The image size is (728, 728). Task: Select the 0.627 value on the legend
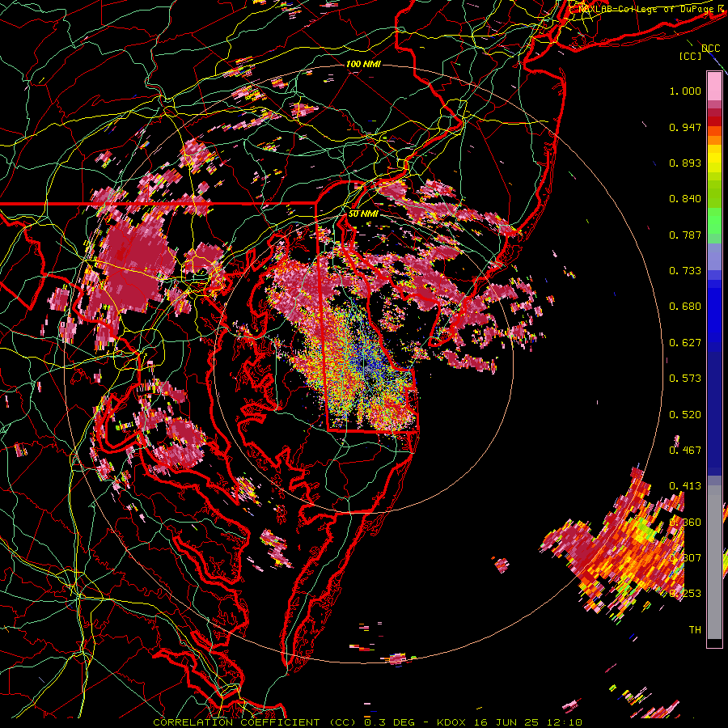point(685,343)
